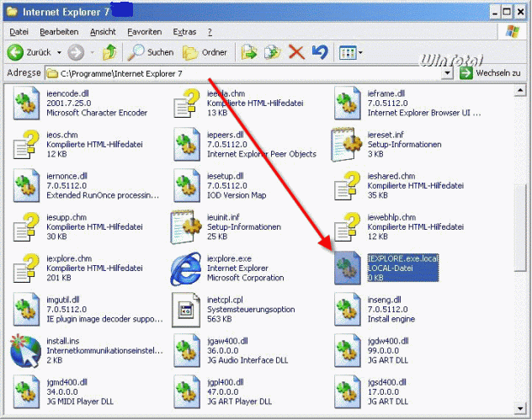Viewport: 532px width, 420px height.
Task: Select the iexplore.chm help file icon
Action: tap(26, 268)
